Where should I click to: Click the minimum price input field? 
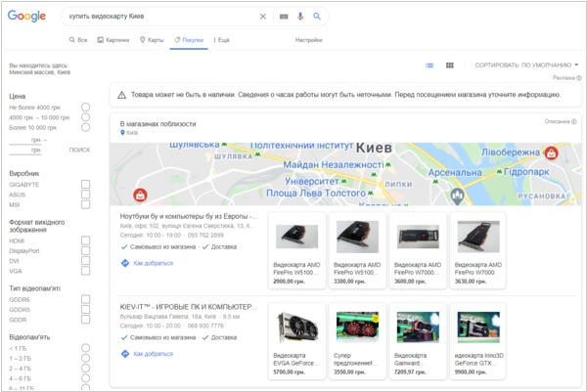[24, 140]
